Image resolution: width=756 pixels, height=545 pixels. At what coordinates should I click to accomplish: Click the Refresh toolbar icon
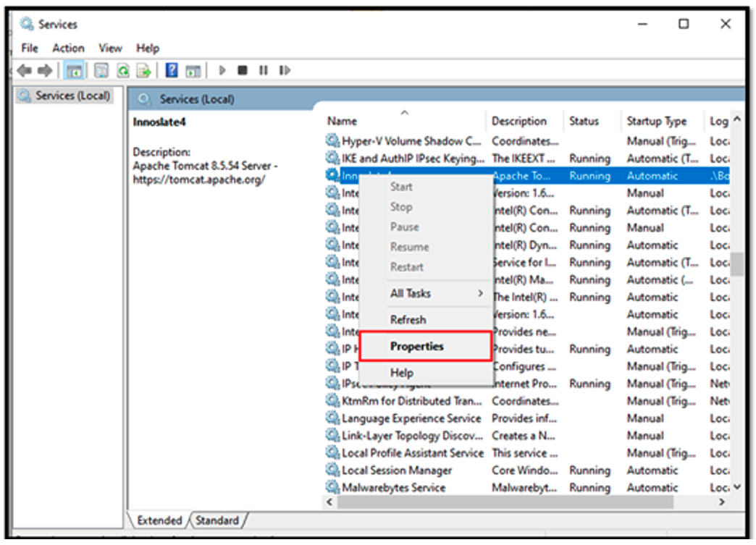[122, 69]
